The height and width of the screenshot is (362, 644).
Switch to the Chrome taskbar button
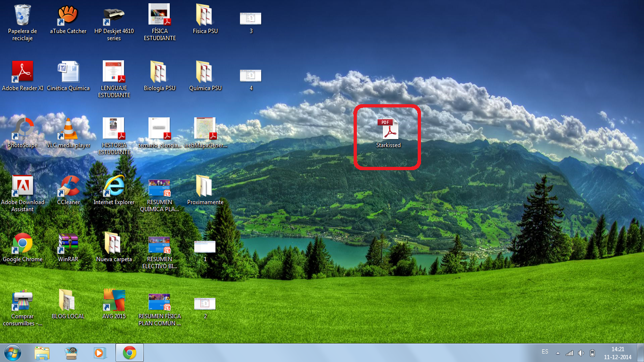130,353
